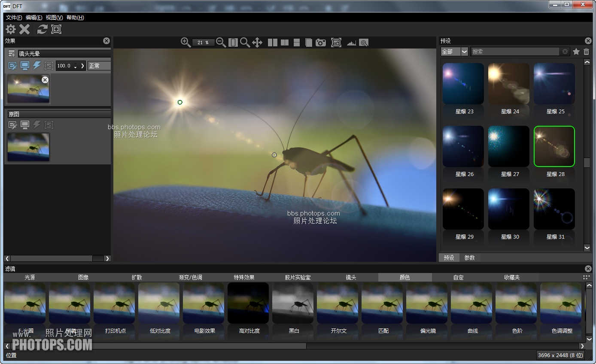Click the edit mask icon in the 效果 panel
Screen dimensions: 596x364
[x=13, y=66]
